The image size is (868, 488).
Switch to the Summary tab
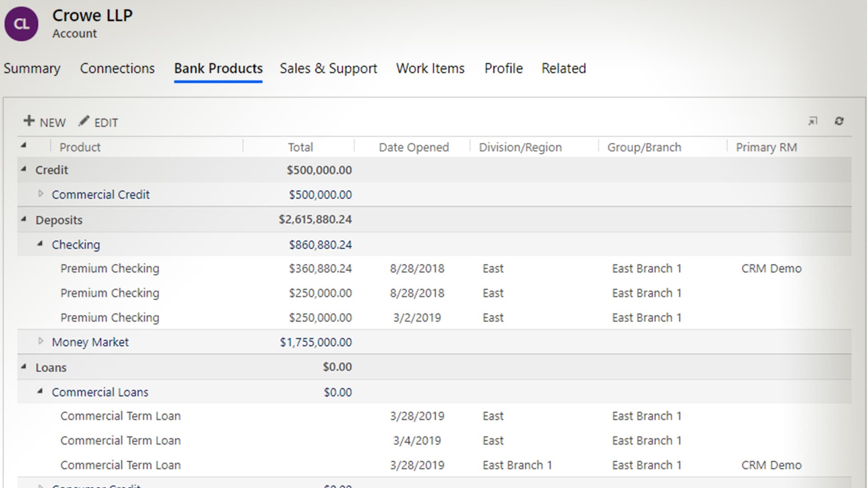[32, 68]
